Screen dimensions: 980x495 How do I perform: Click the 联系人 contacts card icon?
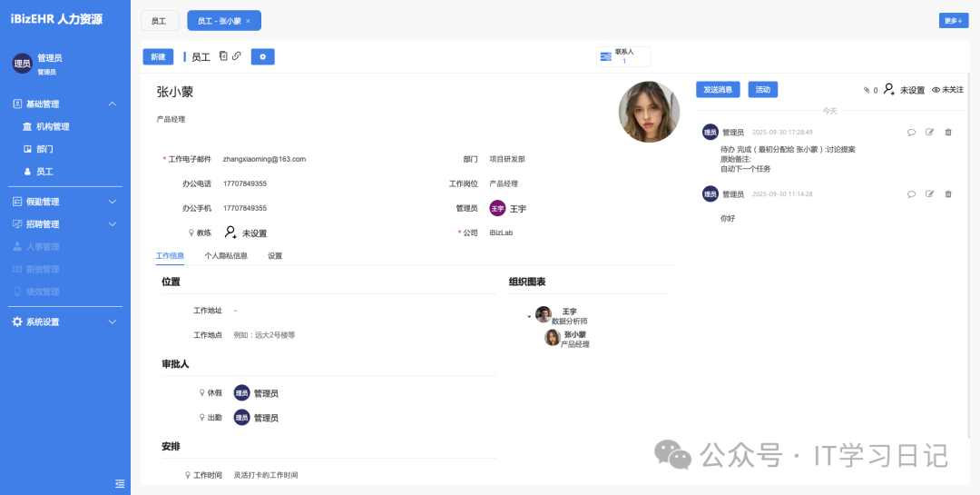click(605, 56)
